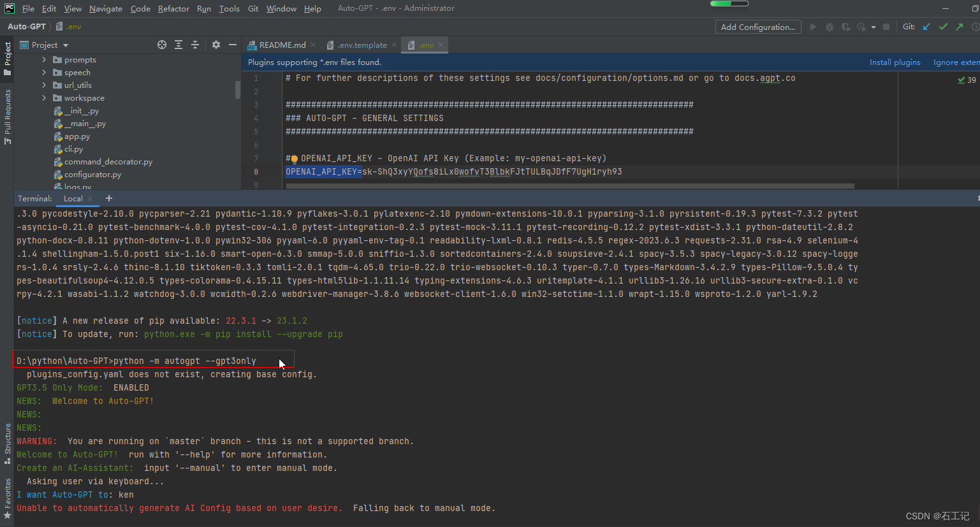Click the inspections checkmark widget showing 39
The width and height of the screenshot is (980, 527).
[967, 80]
